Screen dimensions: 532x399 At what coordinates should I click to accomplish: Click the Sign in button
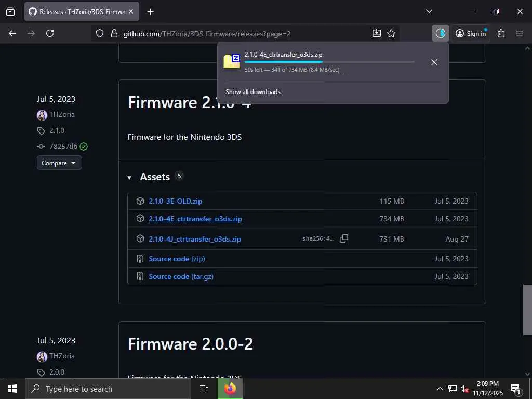[x=471, y=33]
